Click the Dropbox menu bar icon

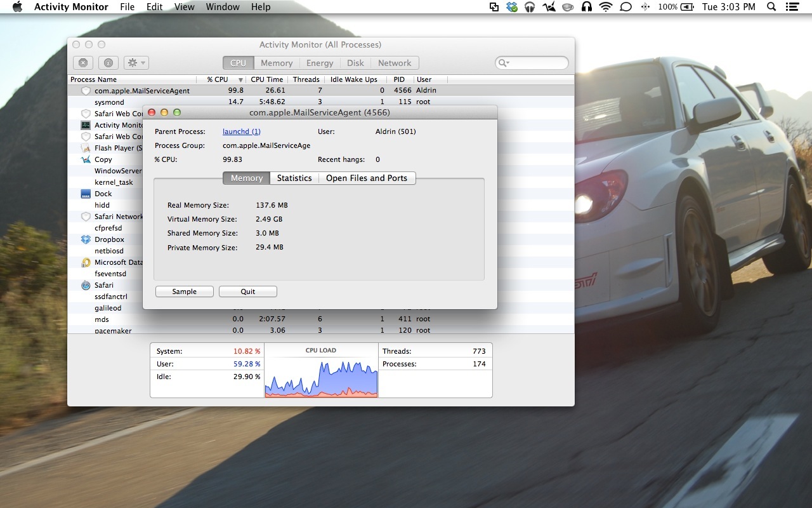(512, 7)
